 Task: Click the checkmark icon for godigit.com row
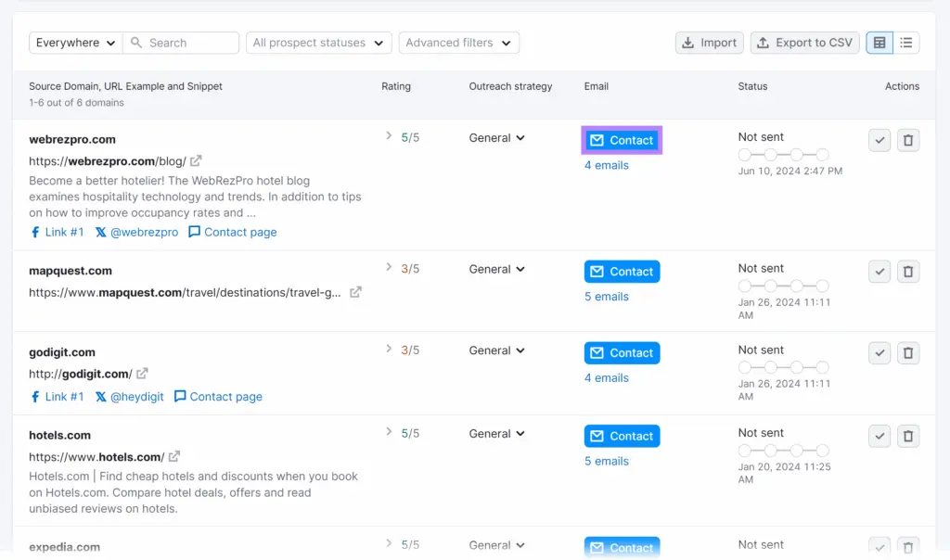(x=879, y=353)
